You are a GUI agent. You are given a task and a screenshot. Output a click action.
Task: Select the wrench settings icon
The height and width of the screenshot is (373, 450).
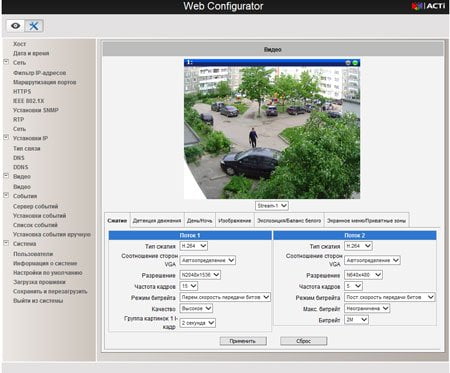[34, 26]
